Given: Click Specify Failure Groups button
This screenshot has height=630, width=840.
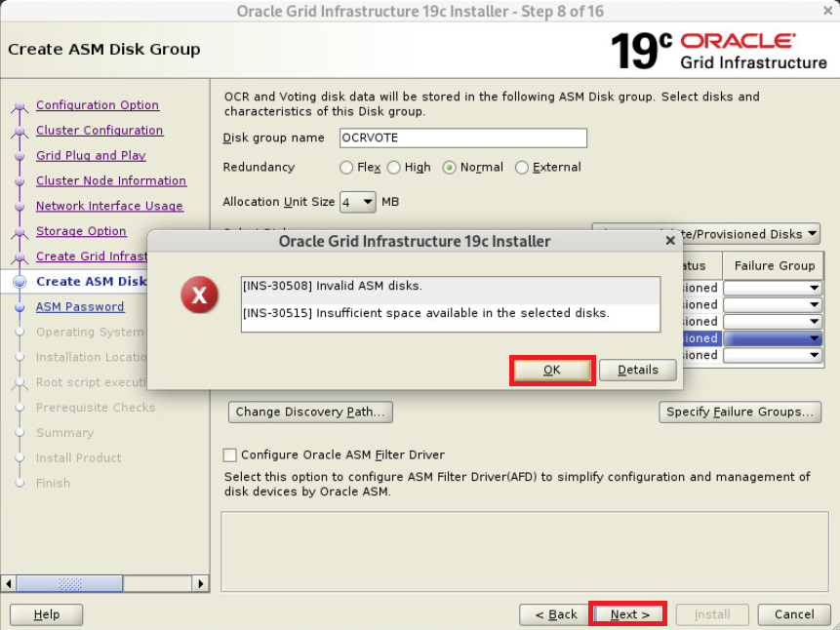Looking at the screenshot, I should point(740,412).
